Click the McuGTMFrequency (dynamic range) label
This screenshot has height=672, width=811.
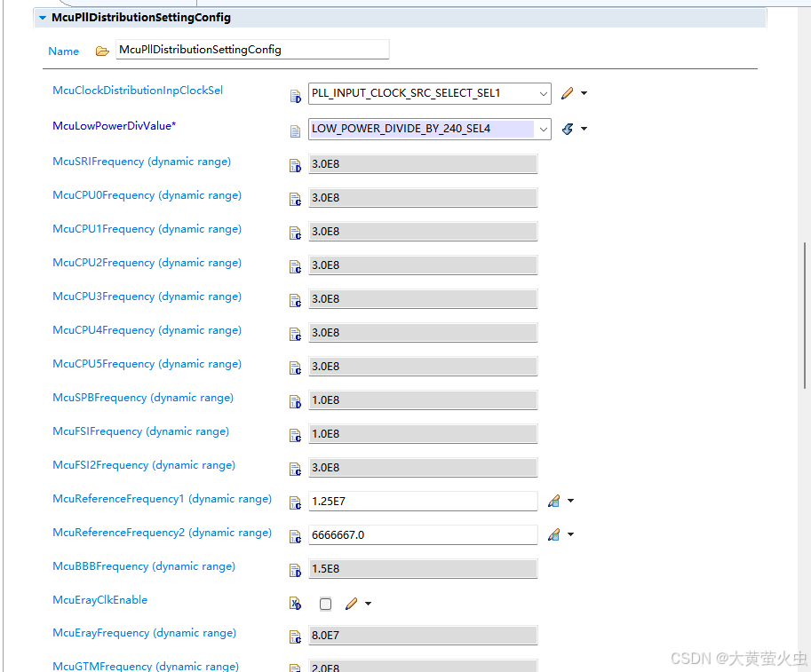146,666
